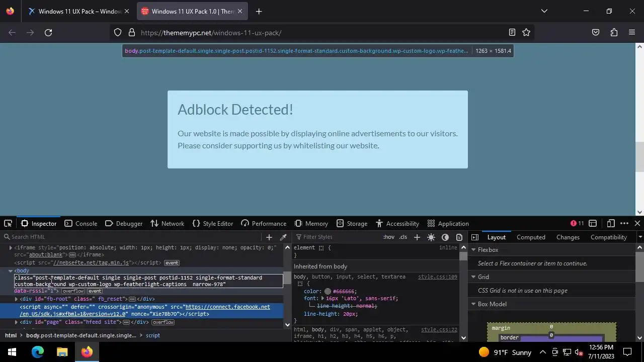Click the Filter Styles input
This screenshot has height=362, width=644.
pos(337,237)
